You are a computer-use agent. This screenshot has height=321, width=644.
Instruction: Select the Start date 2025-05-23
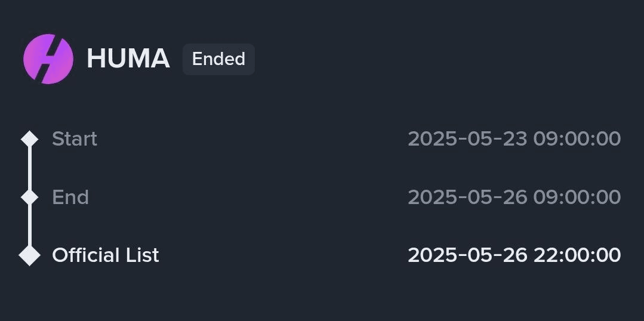tap(467, 139)
